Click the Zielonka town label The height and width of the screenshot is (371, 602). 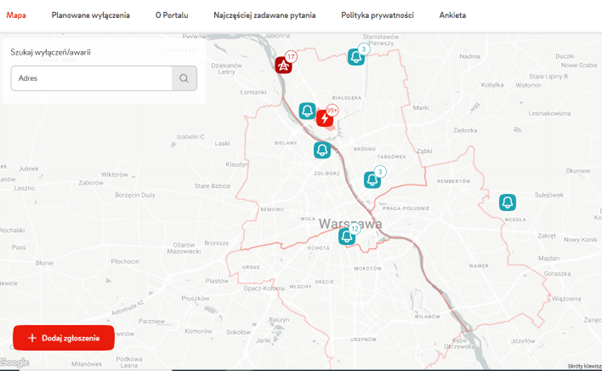pos(465,130)
